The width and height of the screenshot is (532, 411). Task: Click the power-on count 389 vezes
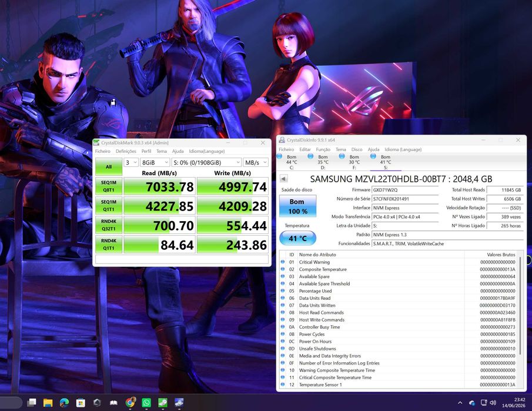[x=505, y=217]
